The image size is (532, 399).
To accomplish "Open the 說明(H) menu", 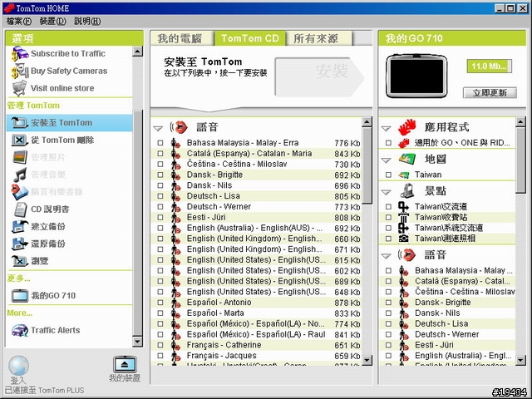I will click(x=87, y=21).
